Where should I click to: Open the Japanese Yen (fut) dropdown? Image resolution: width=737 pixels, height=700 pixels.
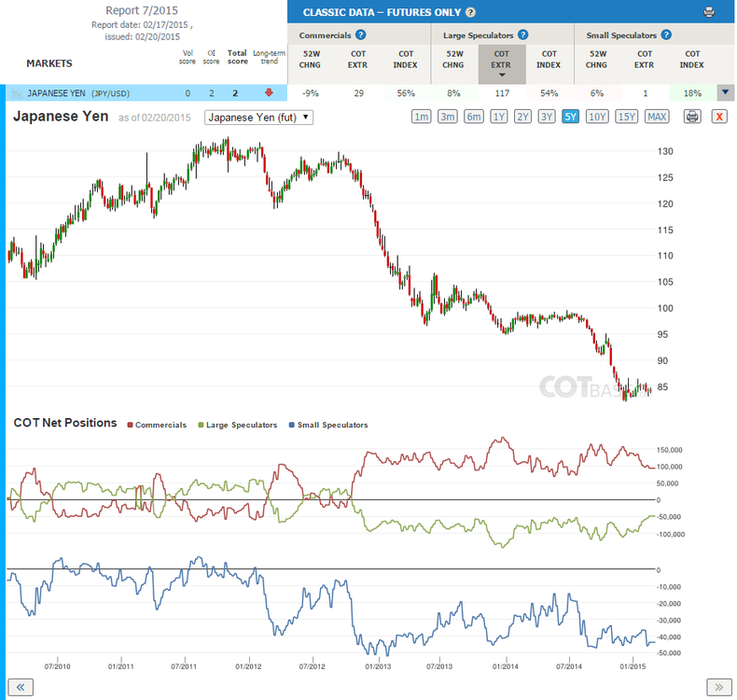coord(259,118)
